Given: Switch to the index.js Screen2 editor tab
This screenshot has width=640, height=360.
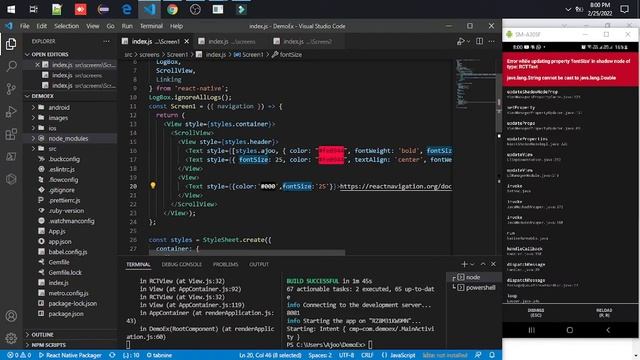Looking at the screenshot, I should (x=308, y=41).
